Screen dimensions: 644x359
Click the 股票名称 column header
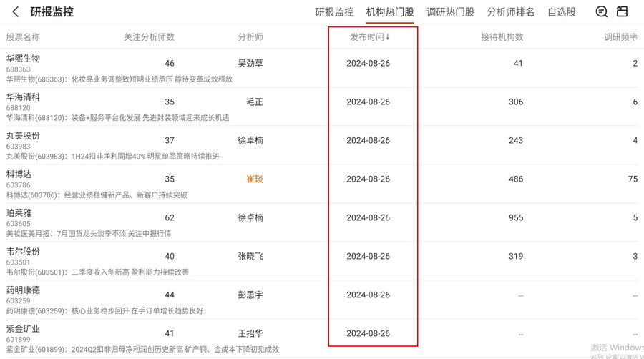point(23,37)
